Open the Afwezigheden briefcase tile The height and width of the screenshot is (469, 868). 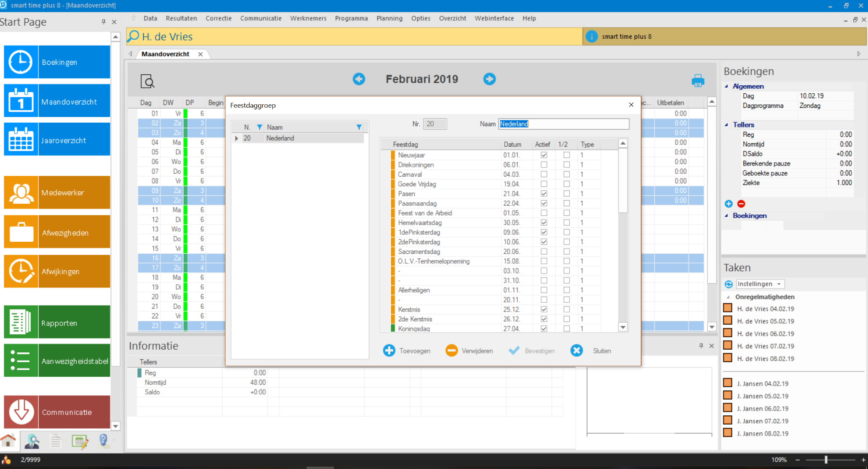(57, 232)
